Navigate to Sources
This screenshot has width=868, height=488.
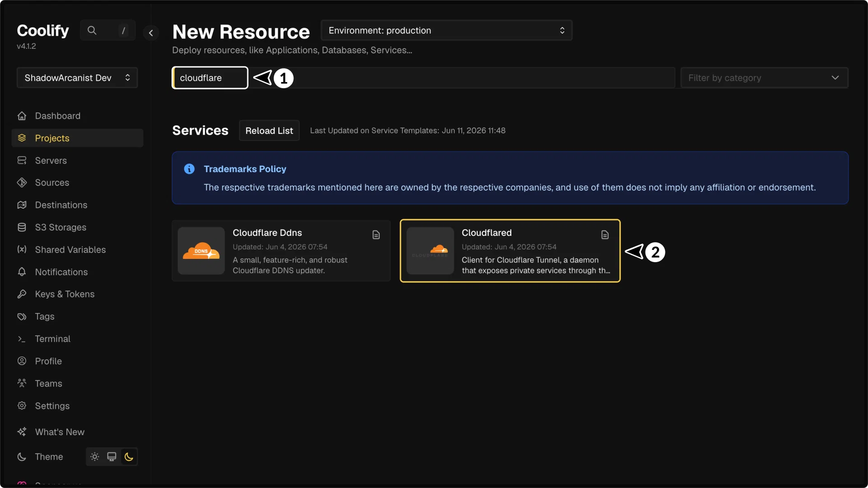pyautogui.click(x=77, y=183)
